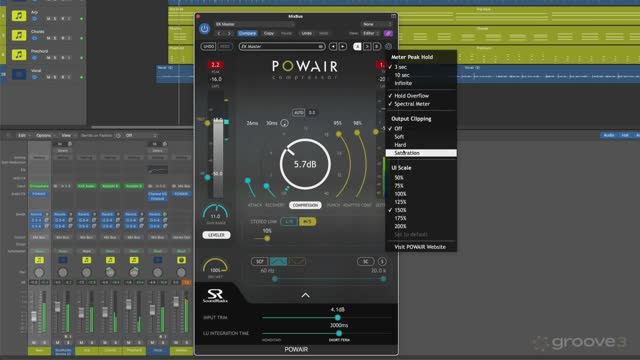Select 10 sec meter peak hold
This screenshot has width=640, height=360.
[402, 75]
